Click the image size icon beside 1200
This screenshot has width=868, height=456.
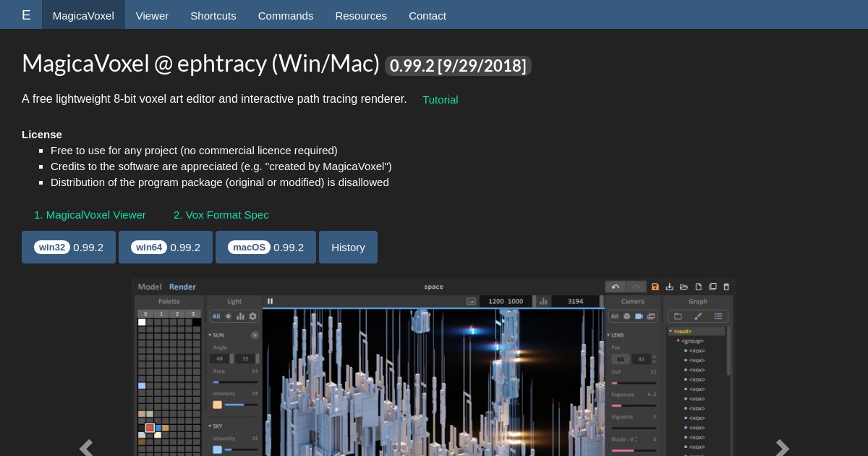(472, 301)
